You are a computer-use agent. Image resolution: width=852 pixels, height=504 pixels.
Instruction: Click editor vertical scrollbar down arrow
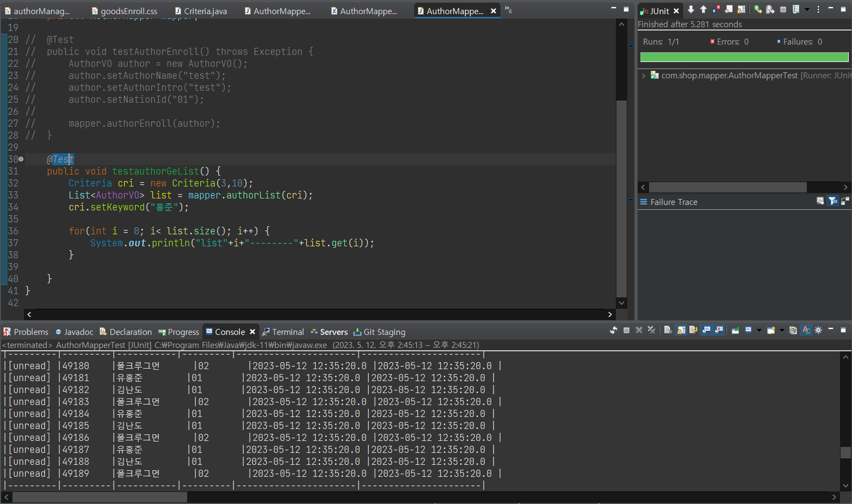(x=621, y=303)
